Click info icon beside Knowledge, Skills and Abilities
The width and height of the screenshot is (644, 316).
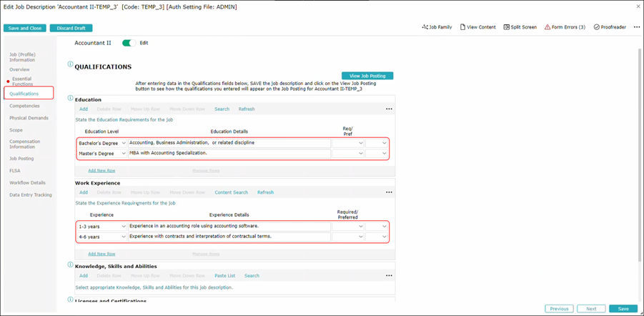[x=70, y=265]
